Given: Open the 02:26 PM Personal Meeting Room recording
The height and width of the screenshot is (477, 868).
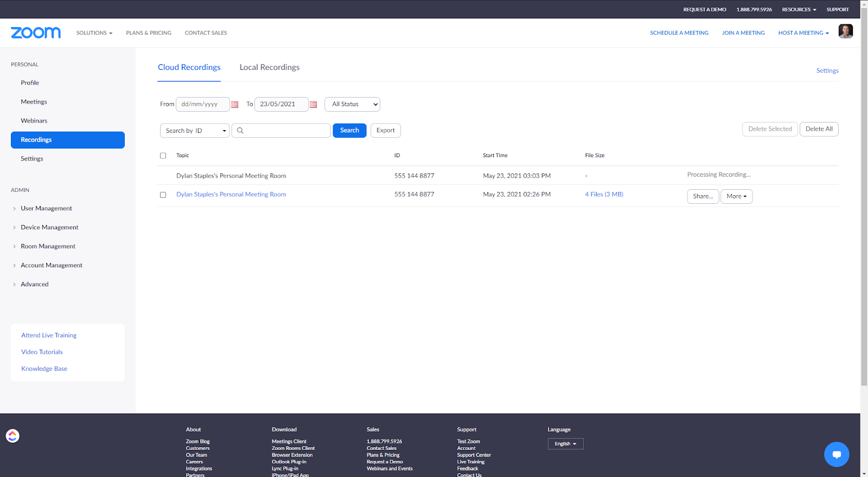Looking at the screenshot, I should tap(231, 194).
